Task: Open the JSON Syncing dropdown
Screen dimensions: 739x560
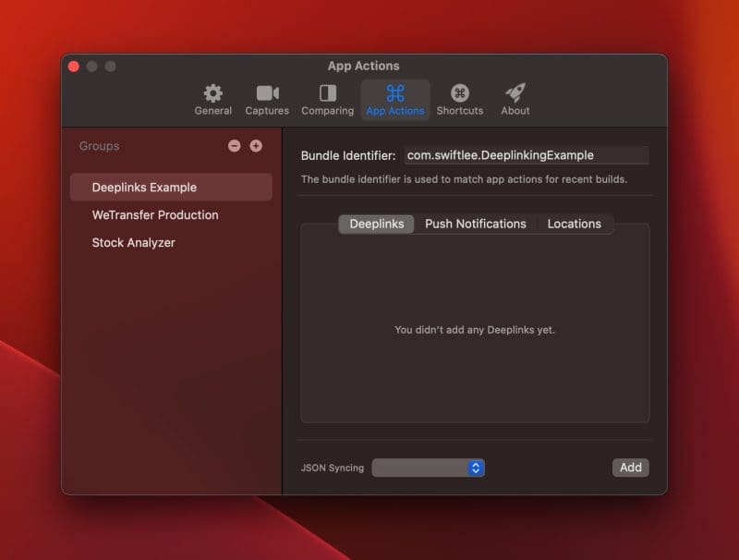Action: (430, 468)
